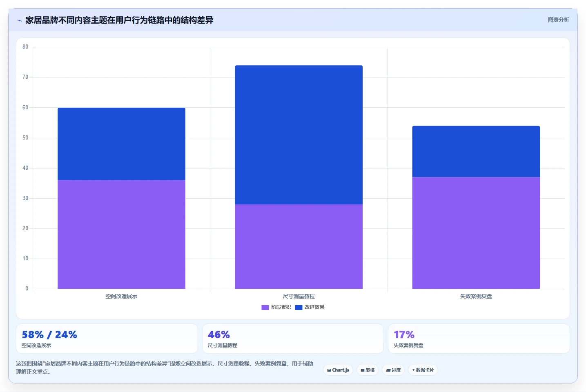Image resolution: width=586 pixels, height=392 pixels.
Task: Click the chart title 家居品牌不同内容主题
Action: pos(119,20)
